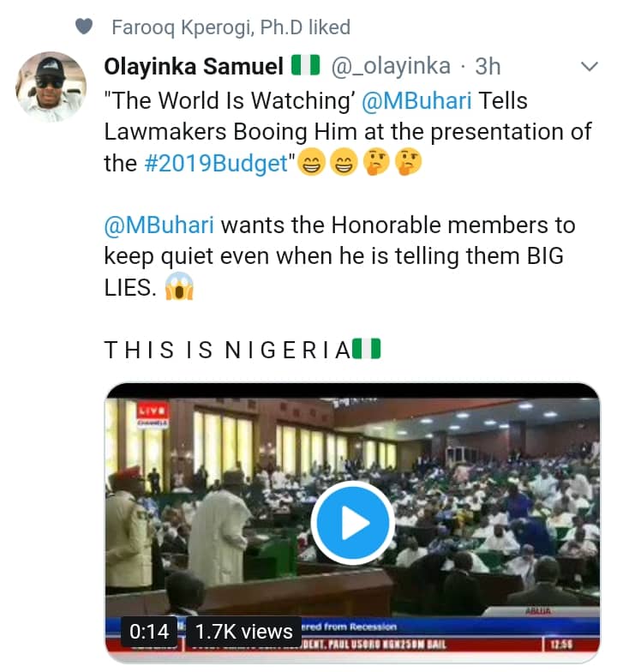Open the @_olayinka handle
617x672 pixels.
[x=391, y=66]
